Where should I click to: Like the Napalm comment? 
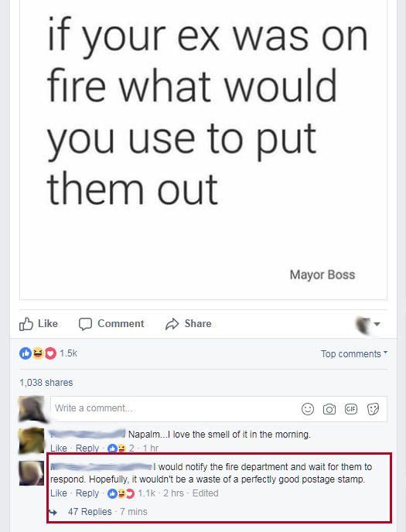[x=58, y=448]
